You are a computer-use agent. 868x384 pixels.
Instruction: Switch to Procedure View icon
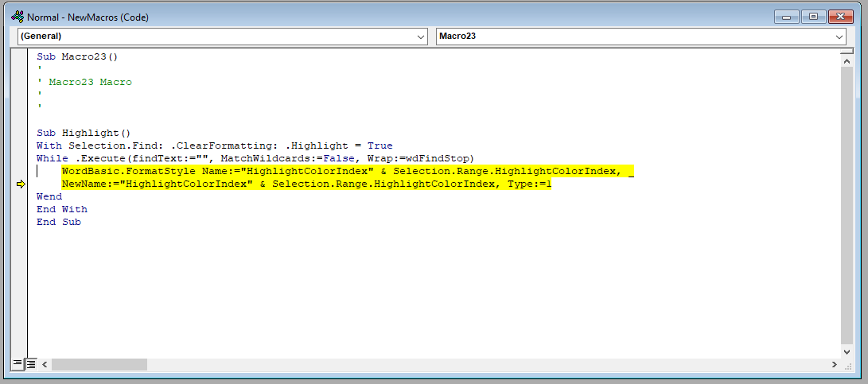click(18, 363)
